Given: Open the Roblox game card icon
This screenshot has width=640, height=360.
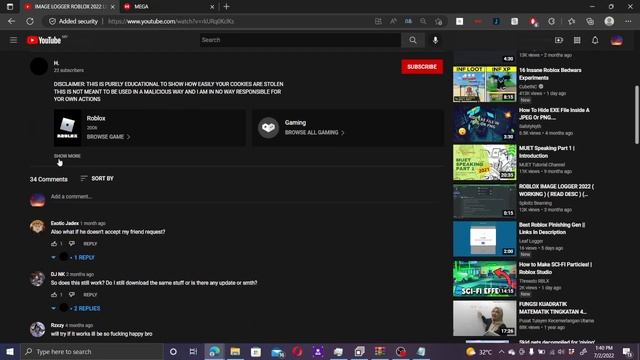Looking at the screenshot, I should 67,128.
